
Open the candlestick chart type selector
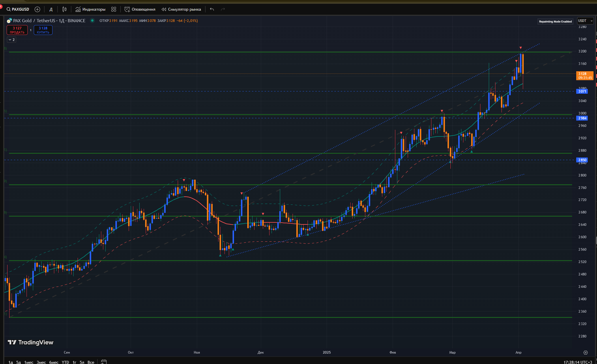click(64, 9)
